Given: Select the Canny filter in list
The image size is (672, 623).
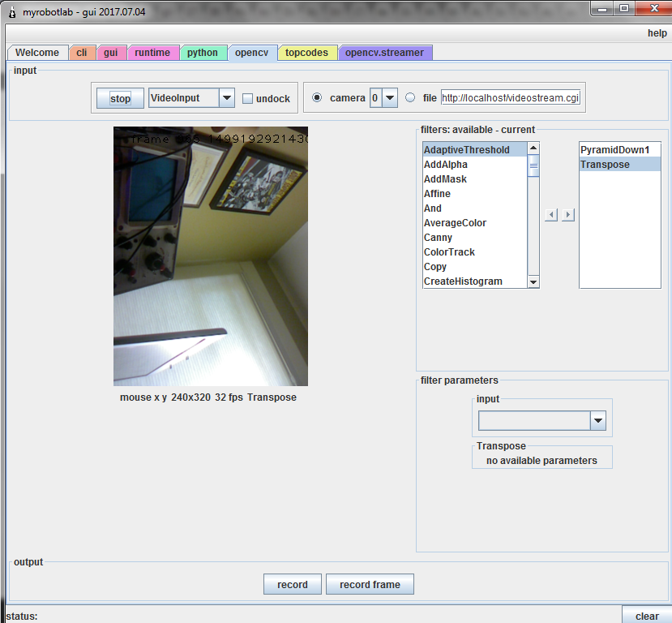Looking at the screenshot, I should click(x=438, y=238).
